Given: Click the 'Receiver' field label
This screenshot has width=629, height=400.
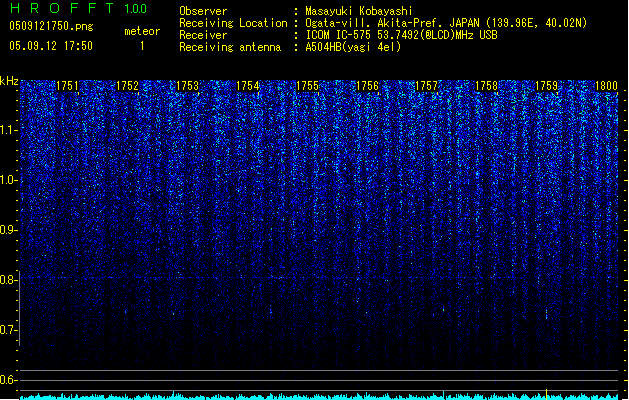Looking at the screenshot, I should click(x=203, y=35).
